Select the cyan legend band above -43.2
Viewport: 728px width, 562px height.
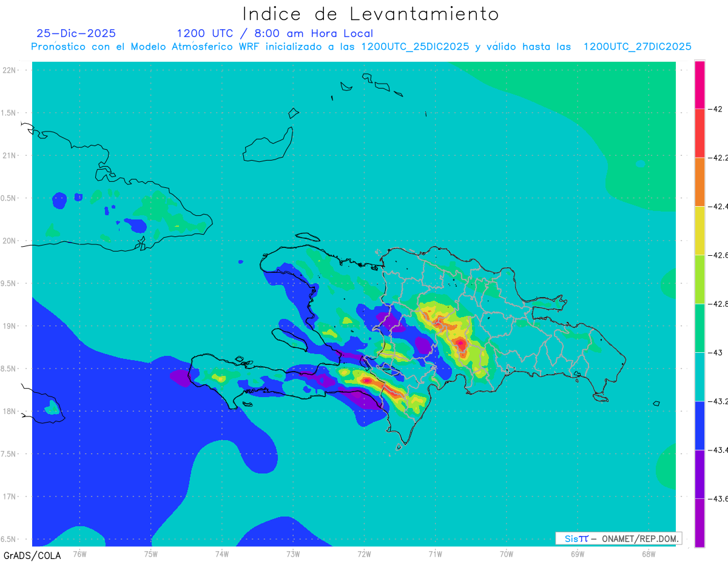[x=699, y=376]
